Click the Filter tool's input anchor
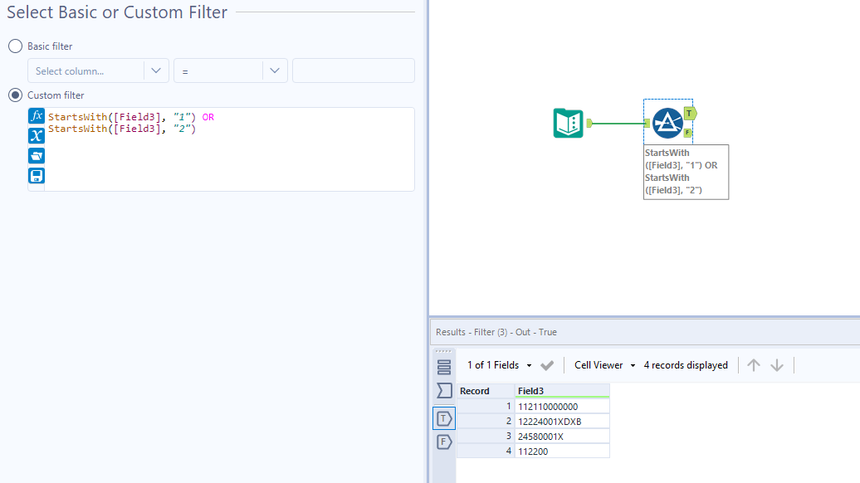Screen dimensions: 860x483 coord(647,123)
